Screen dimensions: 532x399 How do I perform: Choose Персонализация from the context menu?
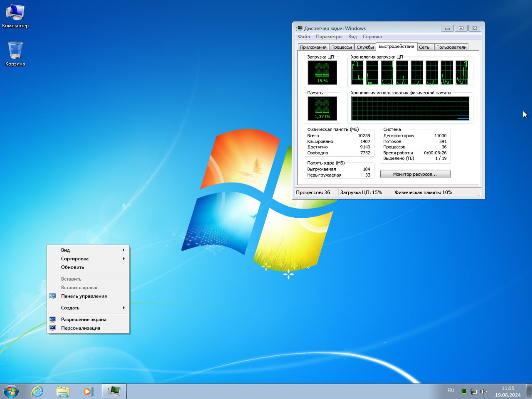click(81, 328)
